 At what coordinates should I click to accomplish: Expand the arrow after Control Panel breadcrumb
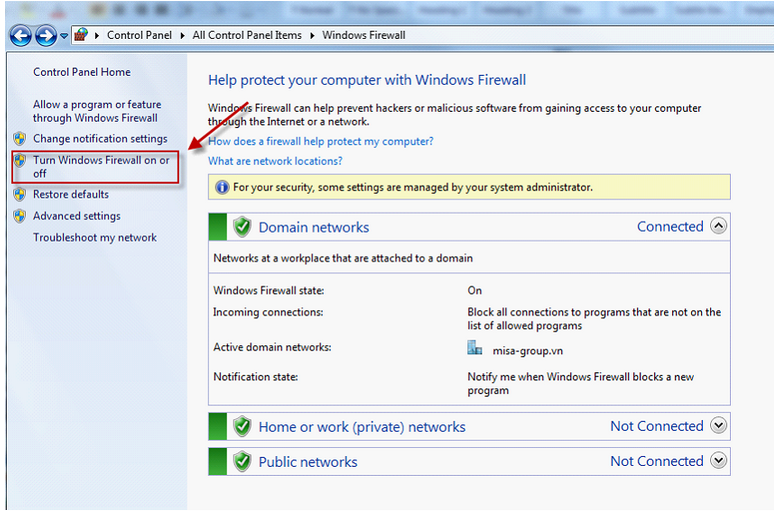[x=182, y=36]
